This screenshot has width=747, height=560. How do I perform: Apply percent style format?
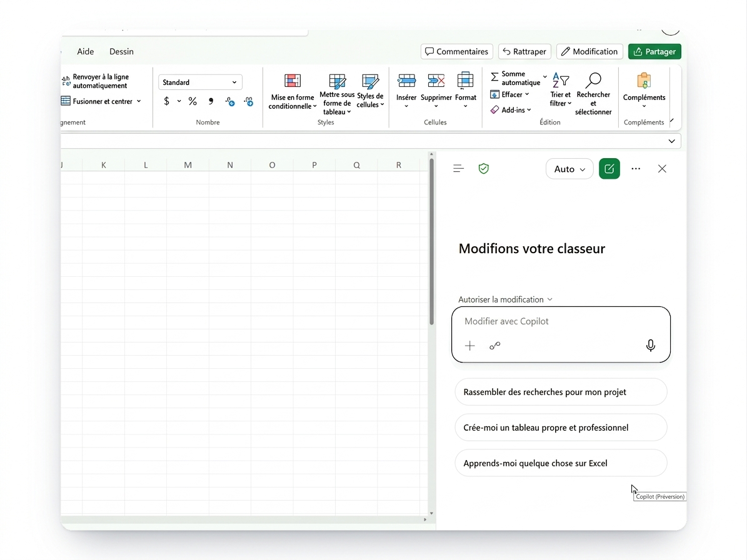[x=193, y=101]
